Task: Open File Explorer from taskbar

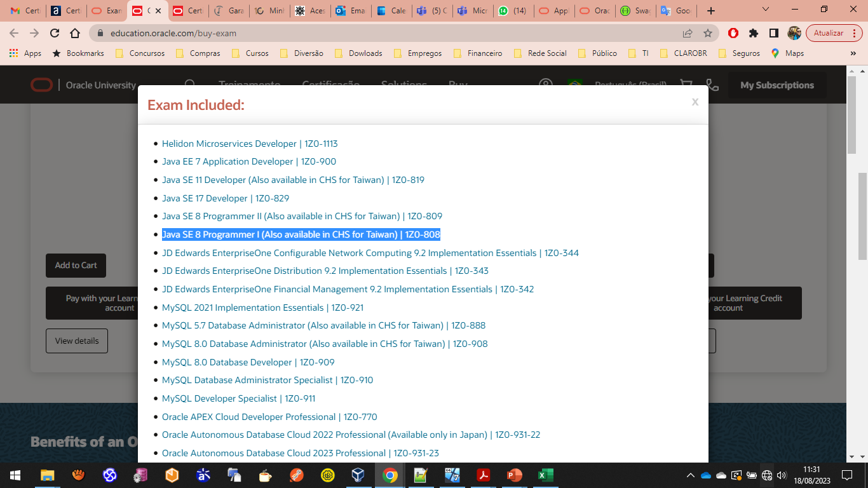Action: click(x=48, y=475)
